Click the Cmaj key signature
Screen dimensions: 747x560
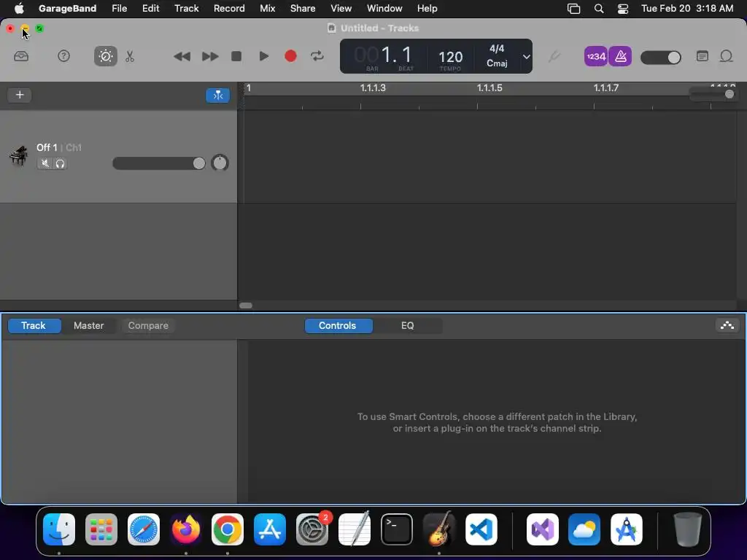coord(496,63)
